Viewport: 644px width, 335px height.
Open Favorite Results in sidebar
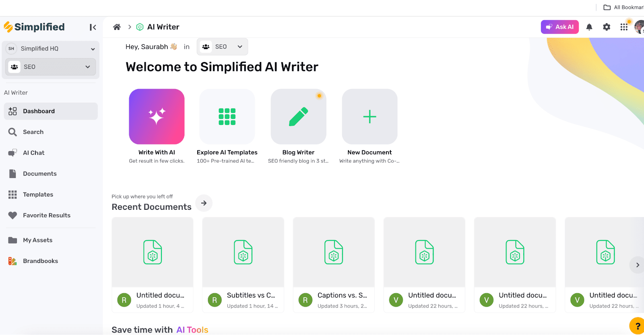click(51, 215)
